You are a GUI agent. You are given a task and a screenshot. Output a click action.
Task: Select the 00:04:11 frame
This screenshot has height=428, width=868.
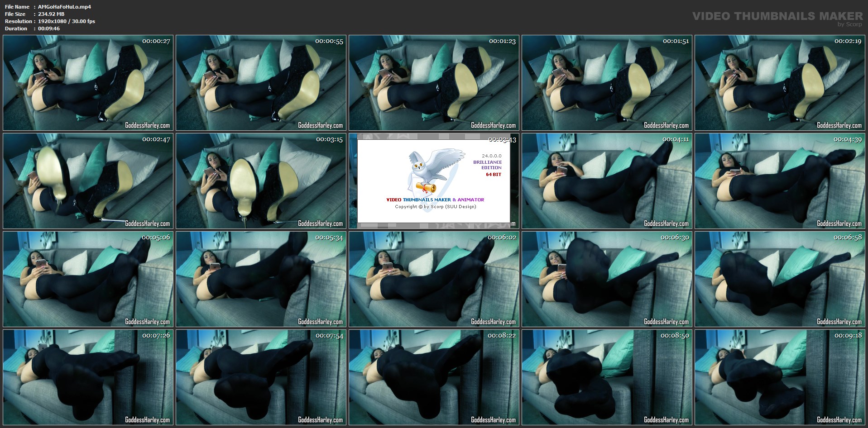[607, 181]
